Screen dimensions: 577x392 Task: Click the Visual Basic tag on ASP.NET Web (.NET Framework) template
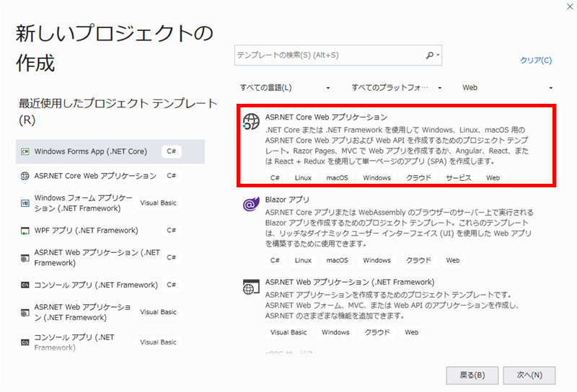(x=288, y=332)
